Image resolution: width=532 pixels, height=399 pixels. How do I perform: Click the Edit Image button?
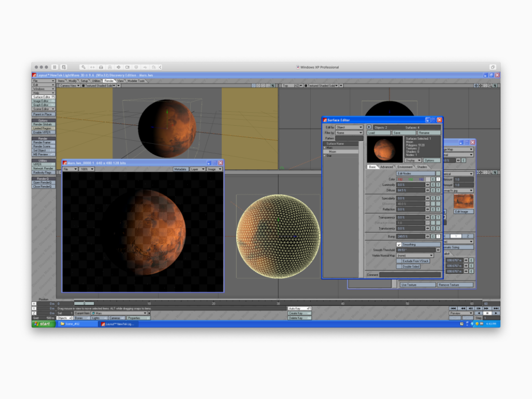click(463, 211)
